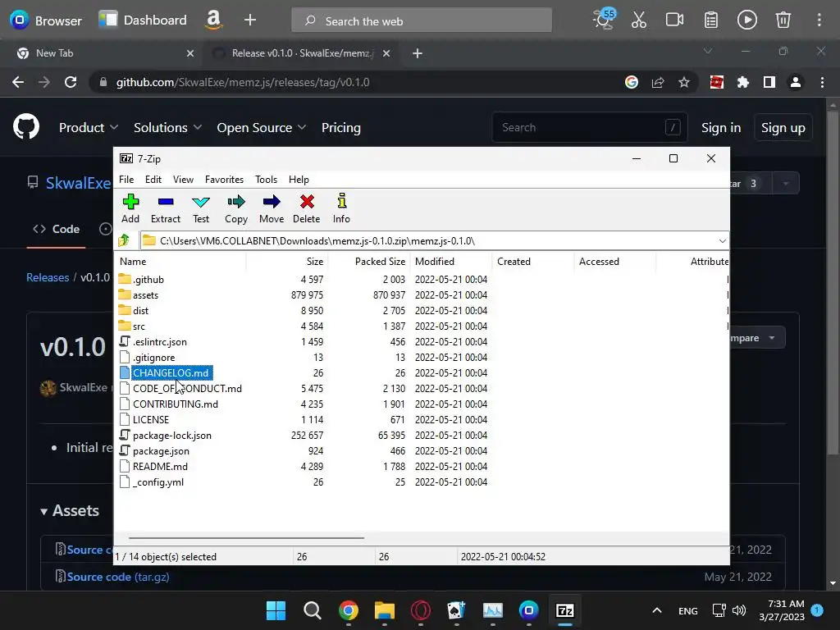
Task: Open the browser profile icon
Action: coord(796,82)
